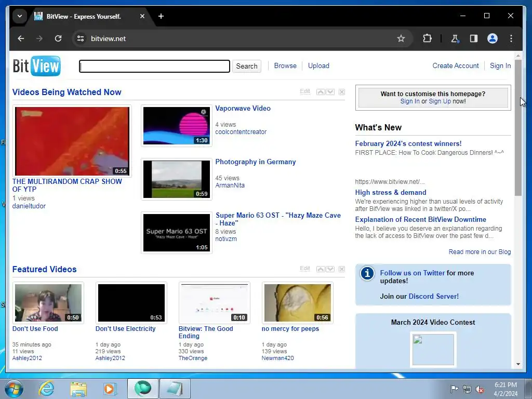Image resolution: width=532 pixels, height=399 pixels.
Task: Move Featured Videos section down
Action: (x=330, y=269)
